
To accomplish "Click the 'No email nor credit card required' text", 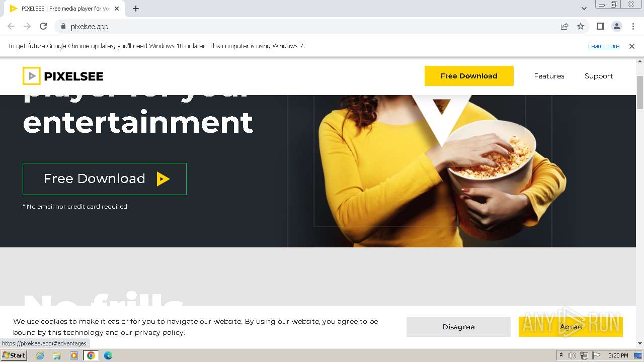I will [75, 207].
